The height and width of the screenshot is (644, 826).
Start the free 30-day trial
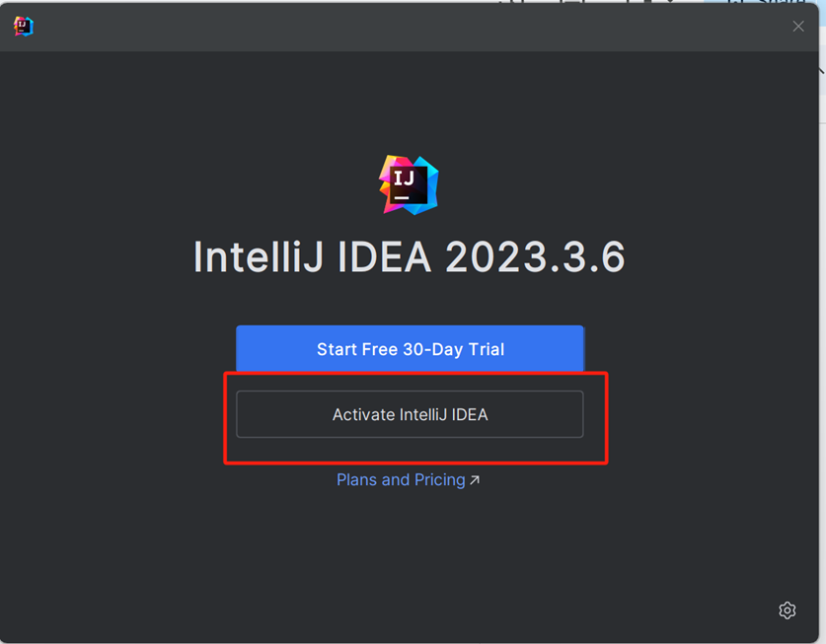click(x=410, y=349)
